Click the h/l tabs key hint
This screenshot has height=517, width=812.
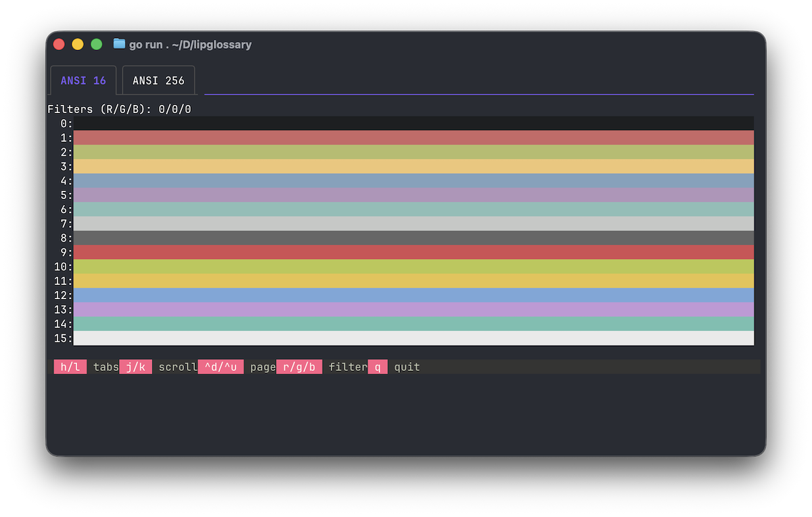click(70, 367)
